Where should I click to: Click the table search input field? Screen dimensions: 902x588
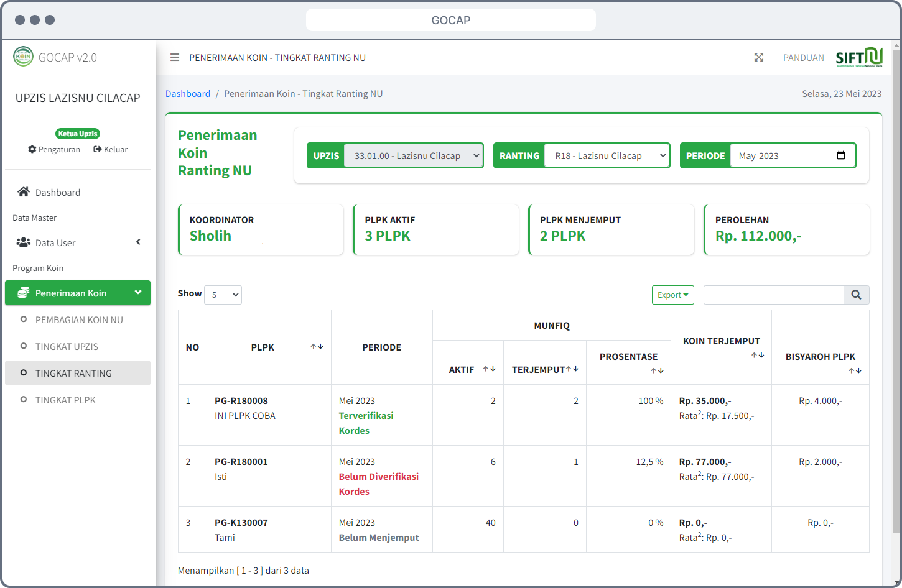click(773, 295)
